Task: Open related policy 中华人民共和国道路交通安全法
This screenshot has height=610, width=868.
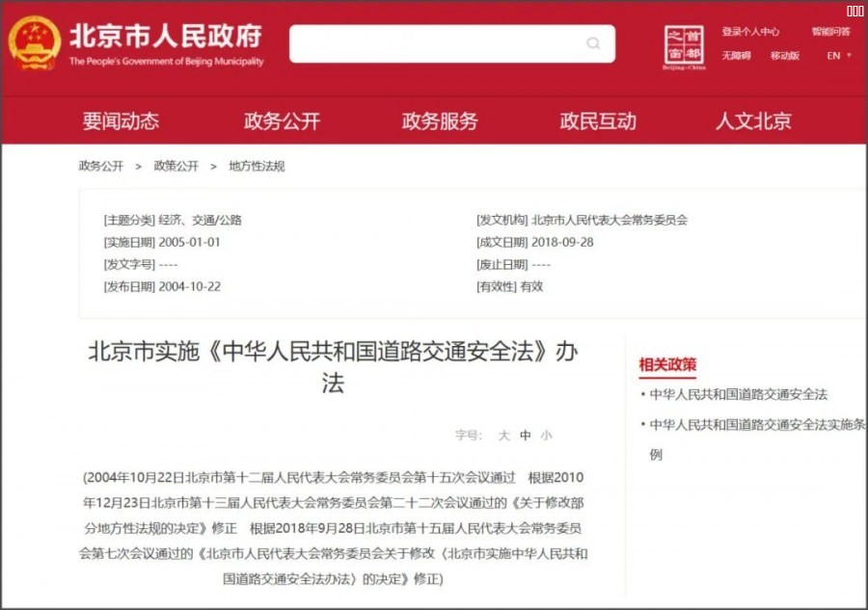Action: (738, 394)
